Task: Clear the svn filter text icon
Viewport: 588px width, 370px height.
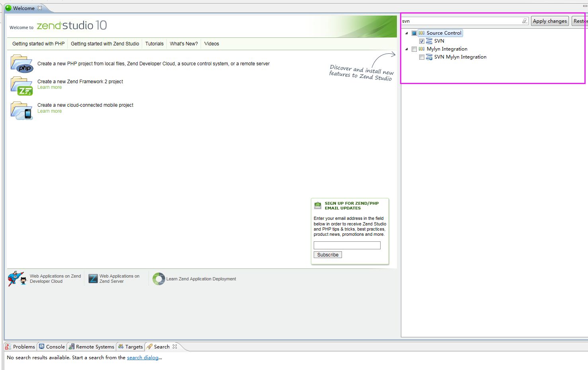Action: point(525,21)
